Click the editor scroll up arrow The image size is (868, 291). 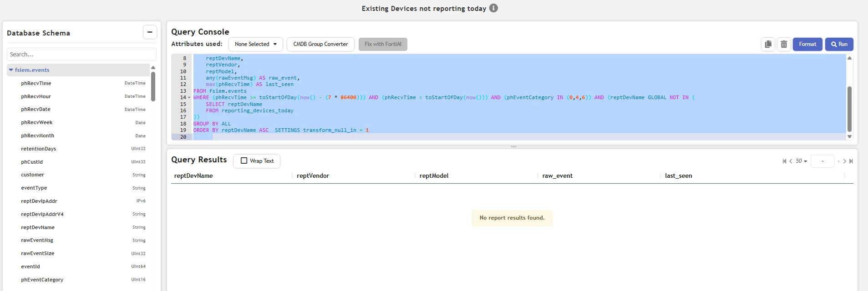pyautogui.click(x=849, y=58)
